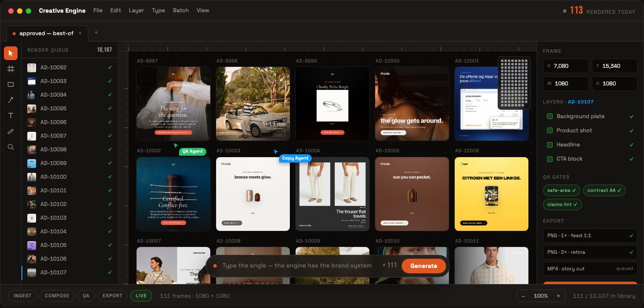Toggle the Headline layer checkbox

click(x=550, y=144)
